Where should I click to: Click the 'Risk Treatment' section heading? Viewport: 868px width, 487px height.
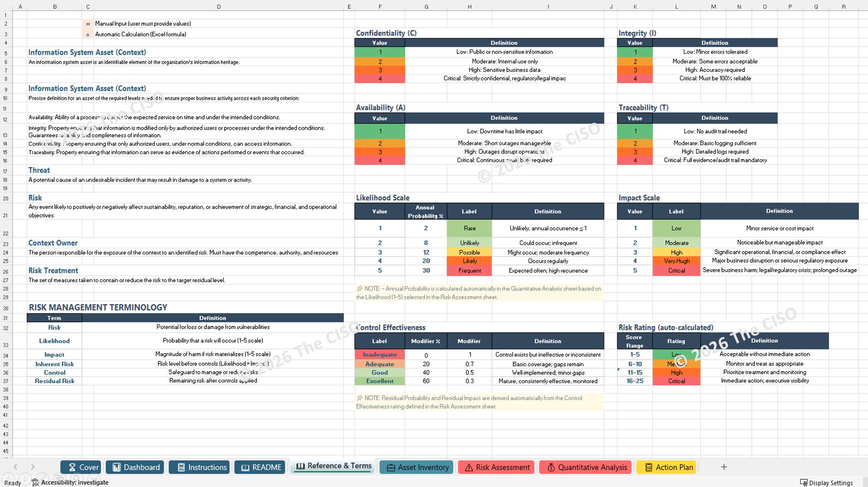pyautogui.click(x=53, y=270)
